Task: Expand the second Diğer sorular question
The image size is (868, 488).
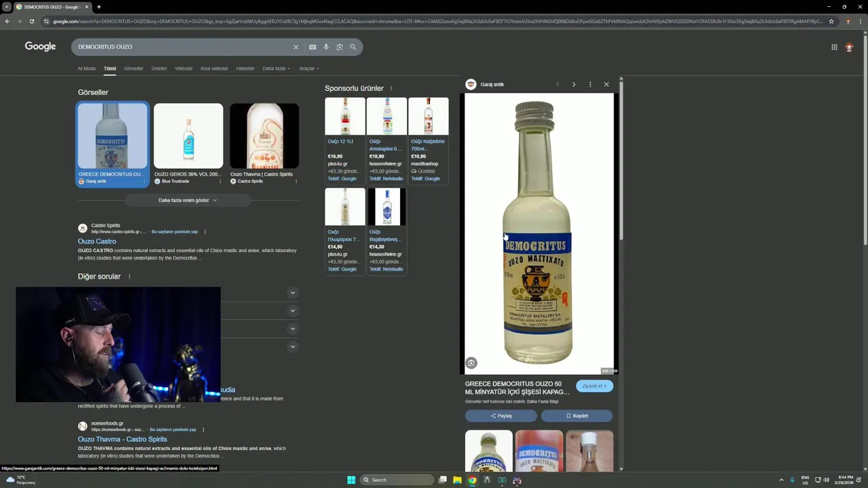Action: 292,310
